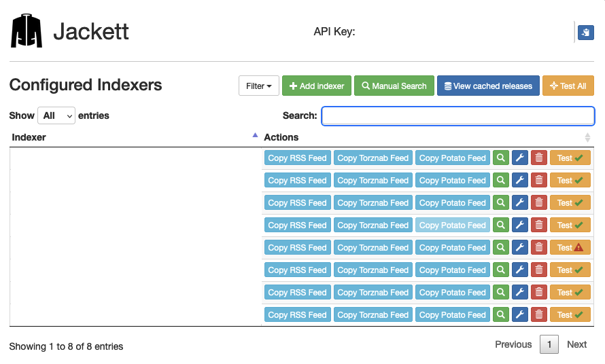Select page 1 in pagination
The image size is (605, 364).
click(549, 344)
